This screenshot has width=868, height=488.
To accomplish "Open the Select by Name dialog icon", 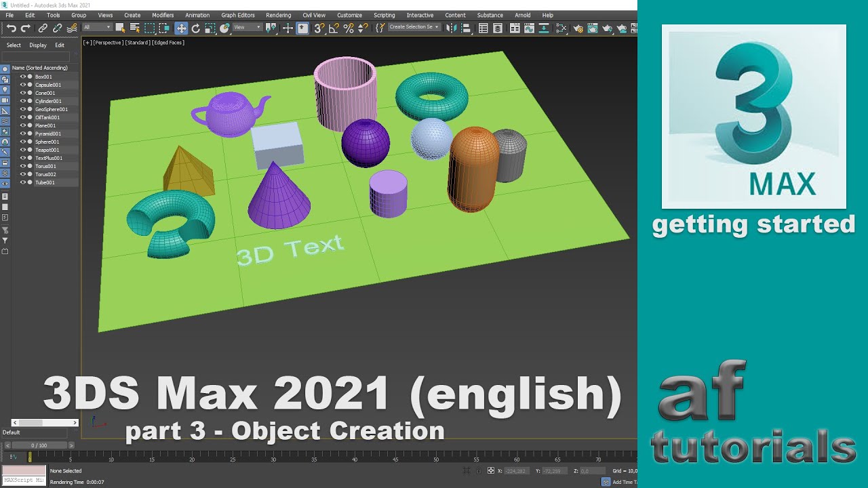I will (x=135, y=28).
